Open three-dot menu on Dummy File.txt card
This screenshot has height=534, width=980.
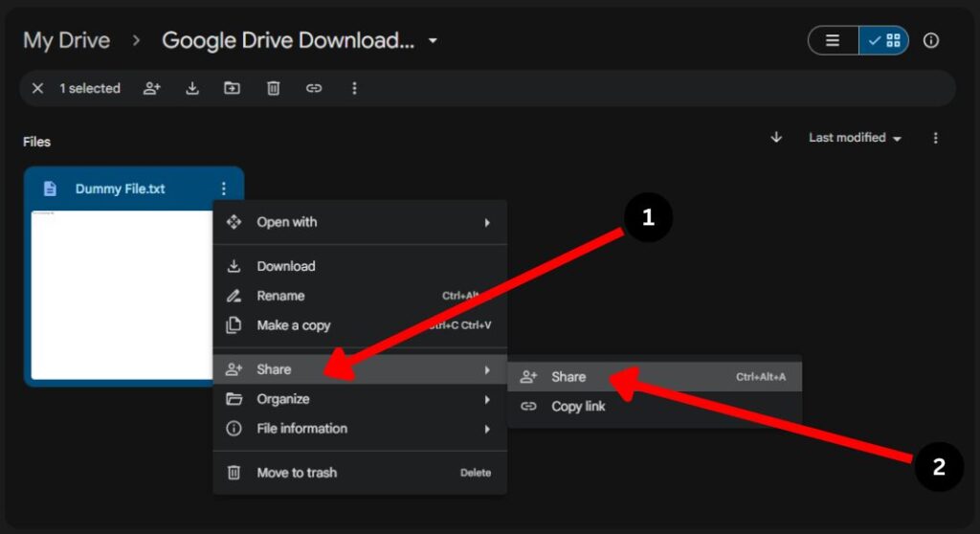[x=224, y=189]
